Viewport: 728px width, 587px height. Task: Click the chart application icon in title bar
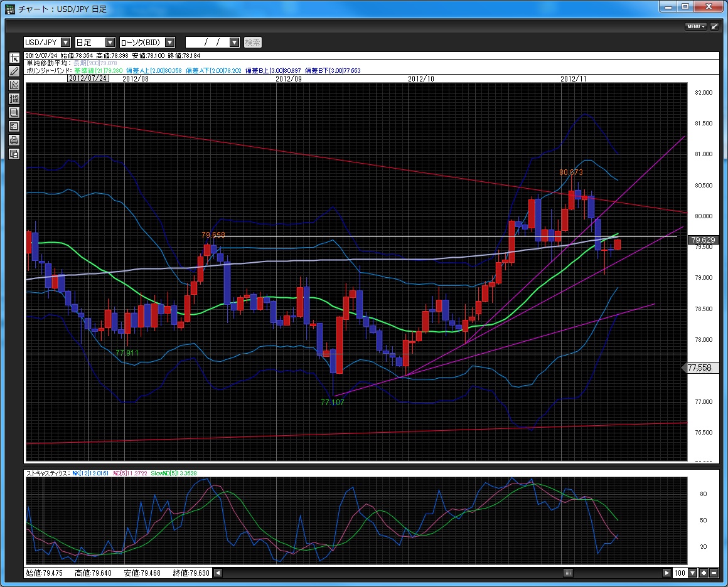tap(10, 9)
